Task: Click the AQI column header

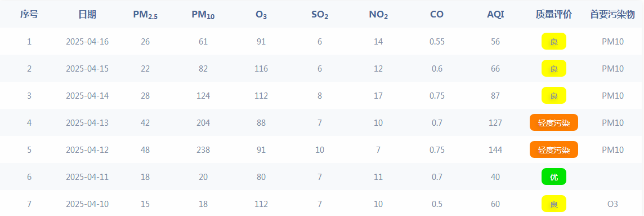Action: tap(495, 15)
